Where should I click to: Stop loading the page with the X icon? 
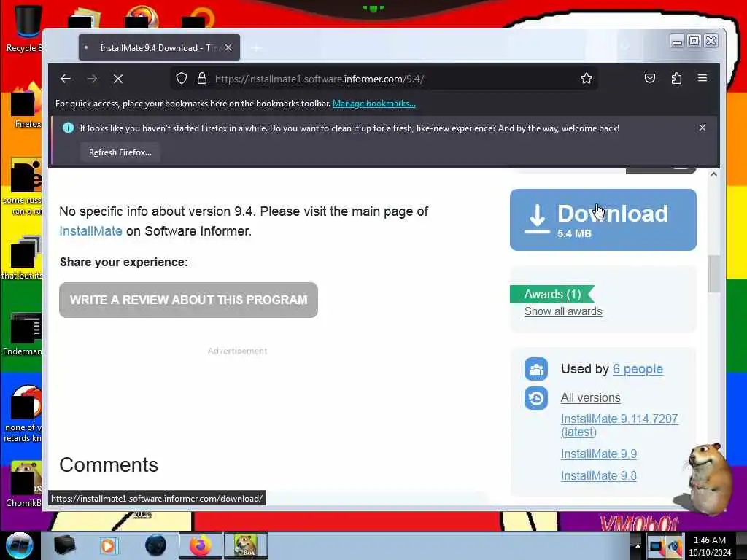pyautogui.click(x=118, y=79)
